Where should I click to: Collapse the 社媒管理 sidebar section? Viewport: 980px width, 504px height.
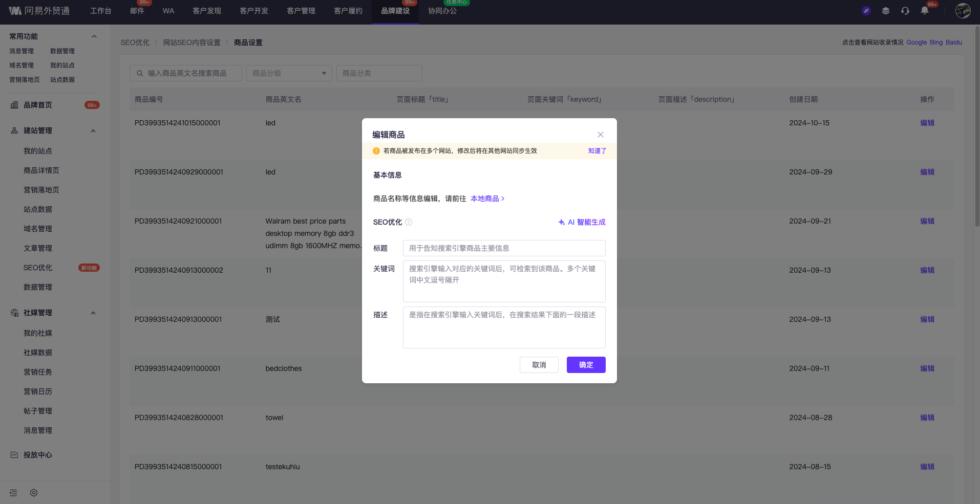tap(93, 313)
